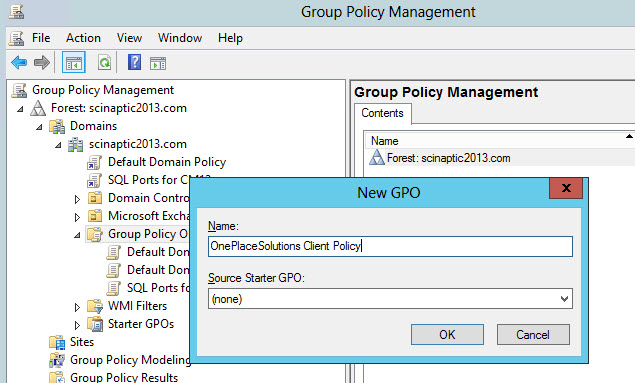
Task: Click the Forward arrow toolbar icon
Action: (x=42, y=63)
